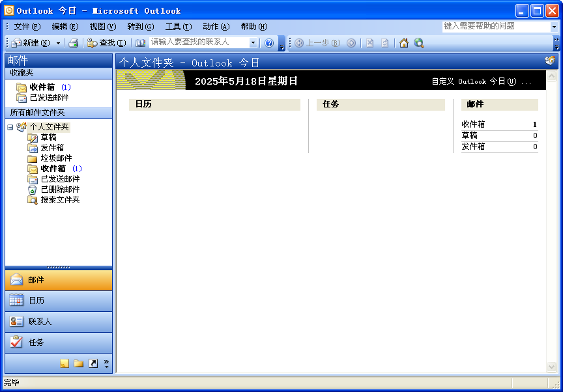Viewport: 563px width, 392px height.
Task: Click the 收藏夹 section header
Action: (x=59, y=73)
